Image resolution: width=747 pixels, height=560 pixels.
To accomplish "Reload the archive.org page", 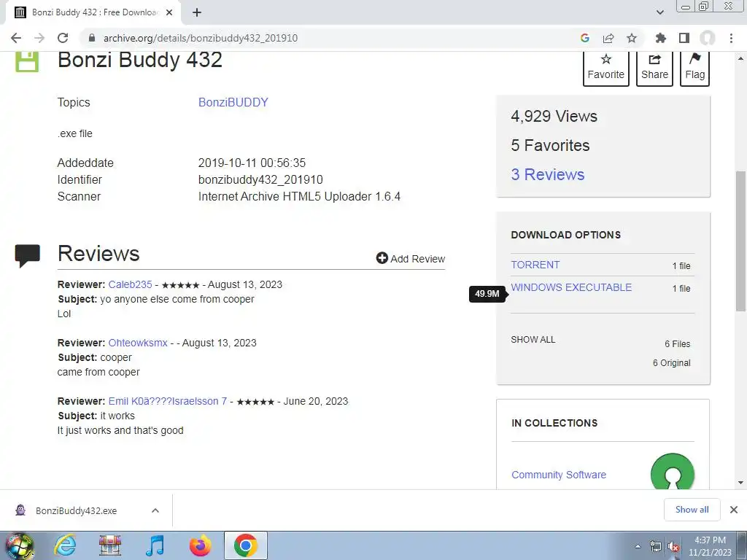I will [63, 38].
